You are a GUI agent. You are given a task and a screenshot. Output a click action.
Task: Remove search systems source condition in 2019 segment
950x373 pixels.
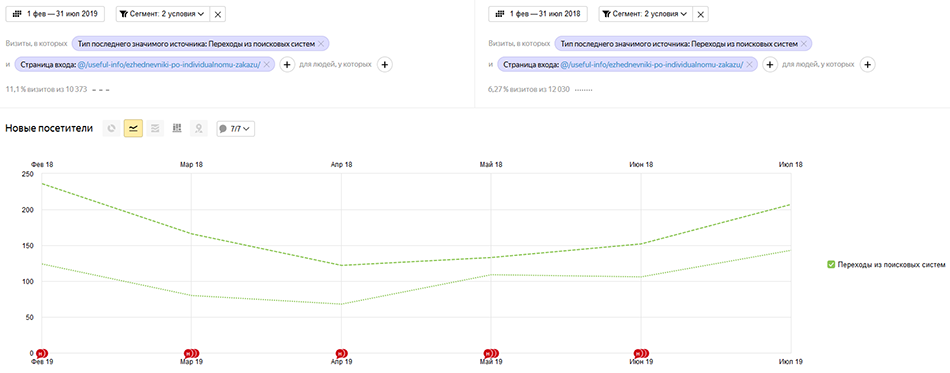click(x=321, y=44)
